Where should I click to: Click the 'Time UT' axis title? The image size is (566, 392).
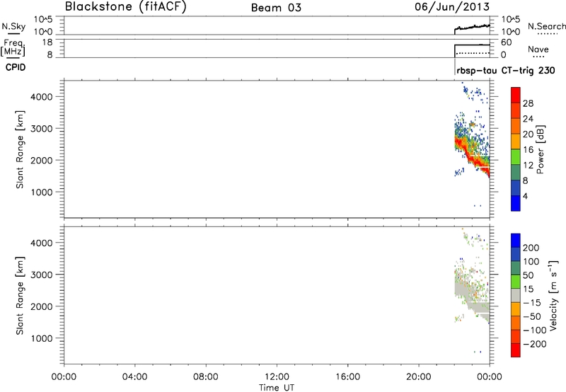[277, 388]
